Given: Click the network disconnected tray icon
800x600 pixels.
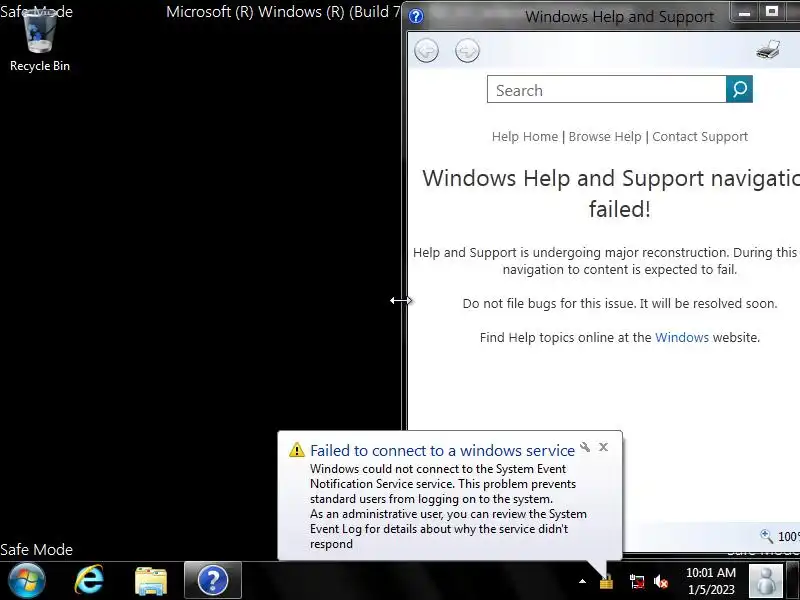Looking at the screenshot, I should pos(636,582).
